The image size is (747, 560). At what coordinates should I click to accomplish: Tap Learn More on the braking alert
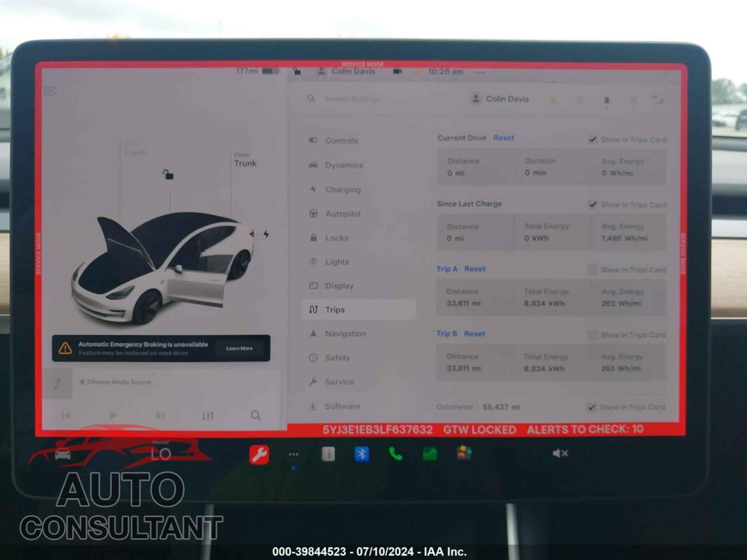[239, 348]
